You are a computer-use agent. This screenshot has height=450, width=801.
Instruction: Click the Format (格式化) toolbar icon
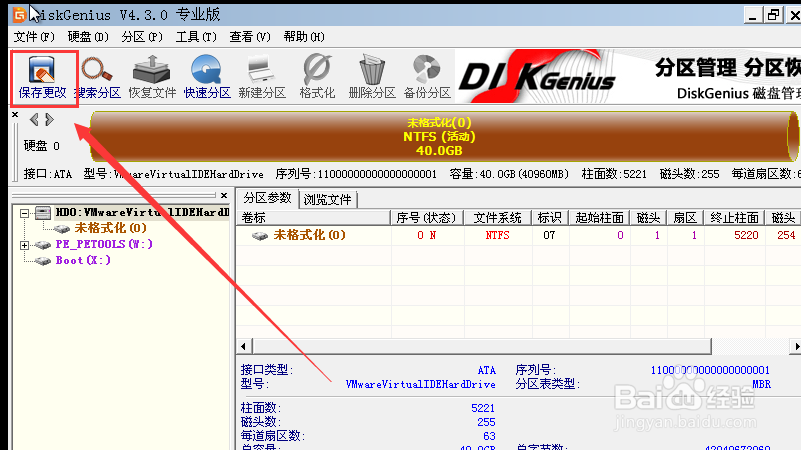tap(317, 78)
